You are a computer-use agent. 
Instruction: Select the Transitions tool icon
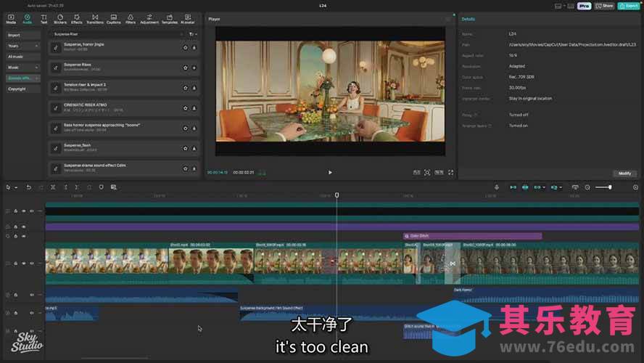tap(95, 18)
